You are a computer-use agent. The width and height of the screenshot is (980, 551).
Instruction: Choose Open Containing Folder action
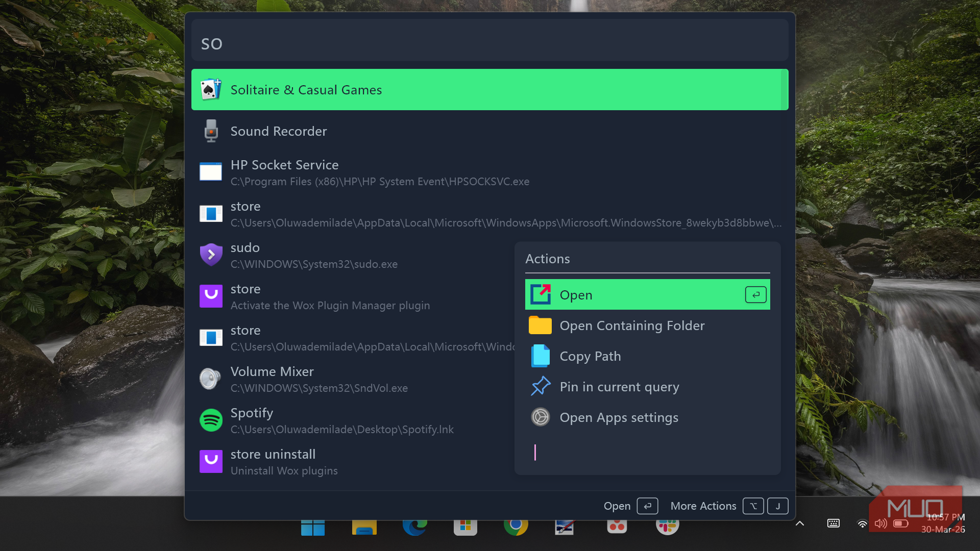coord(647,325)
